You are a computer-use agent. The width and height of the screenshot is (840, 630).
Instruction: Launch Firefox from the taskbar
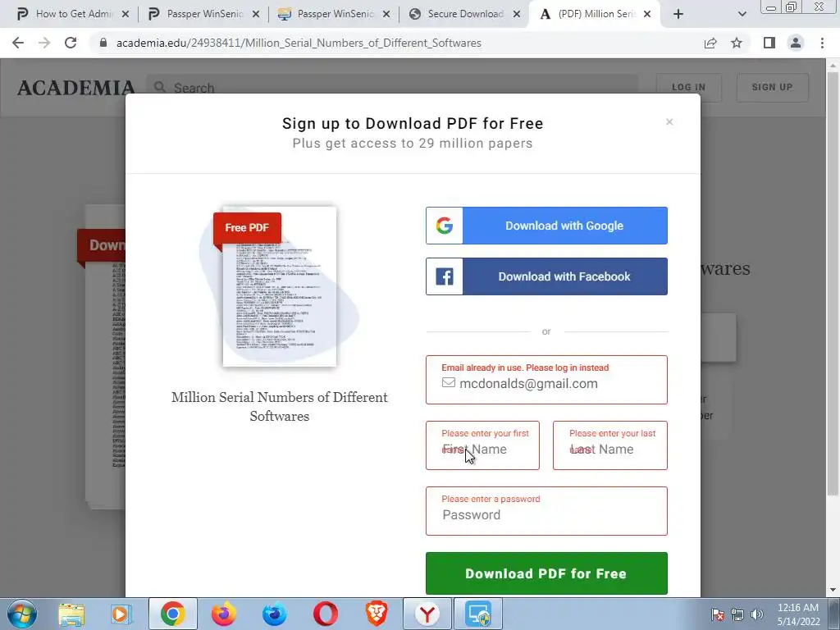coord(223,614)
